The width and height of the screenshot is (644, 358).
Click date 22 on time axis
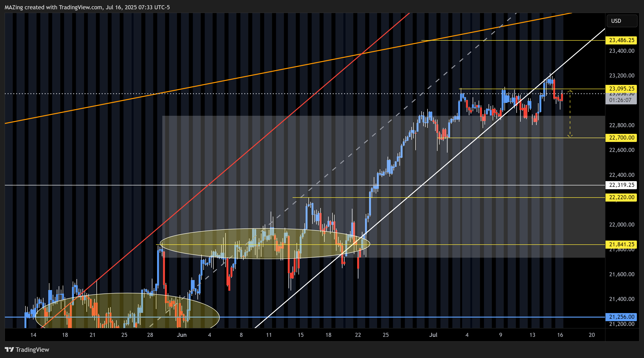click(x=358, y=335)
